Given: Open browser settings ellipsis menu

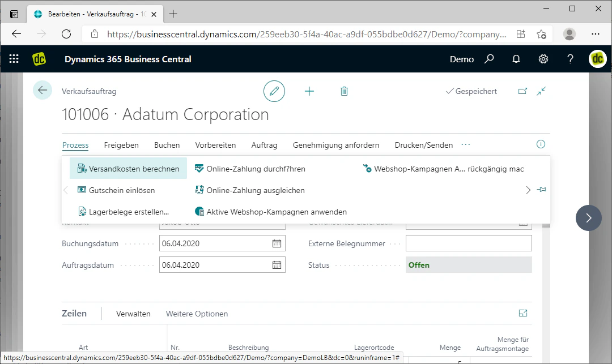Looking at the screenshot, I should (x=595, y=34).
